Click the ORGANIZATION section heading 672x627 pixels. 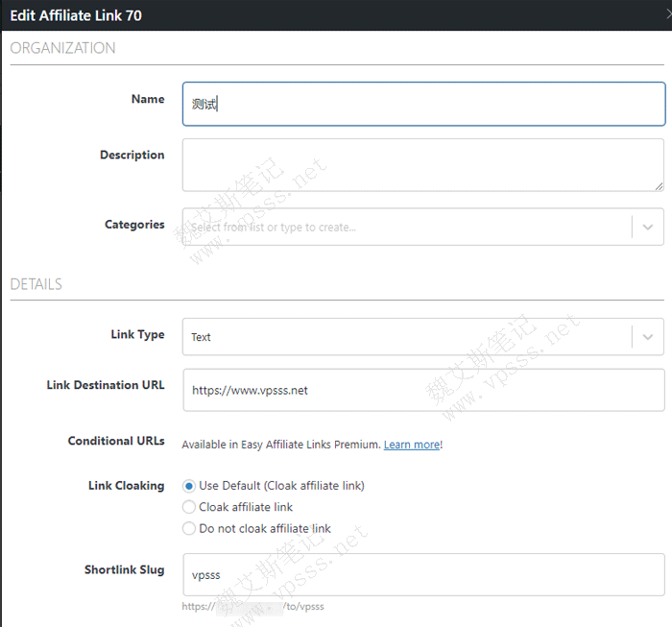62,48
